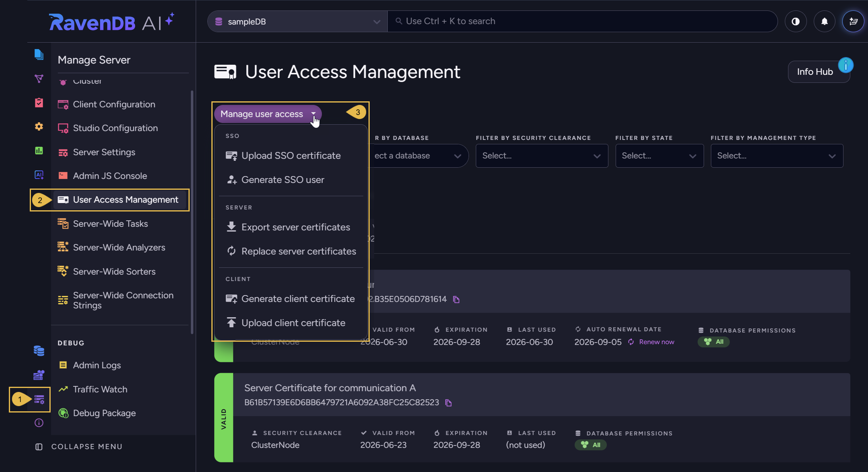
Task: Open the certificate user profile icon
Action: 853,21
